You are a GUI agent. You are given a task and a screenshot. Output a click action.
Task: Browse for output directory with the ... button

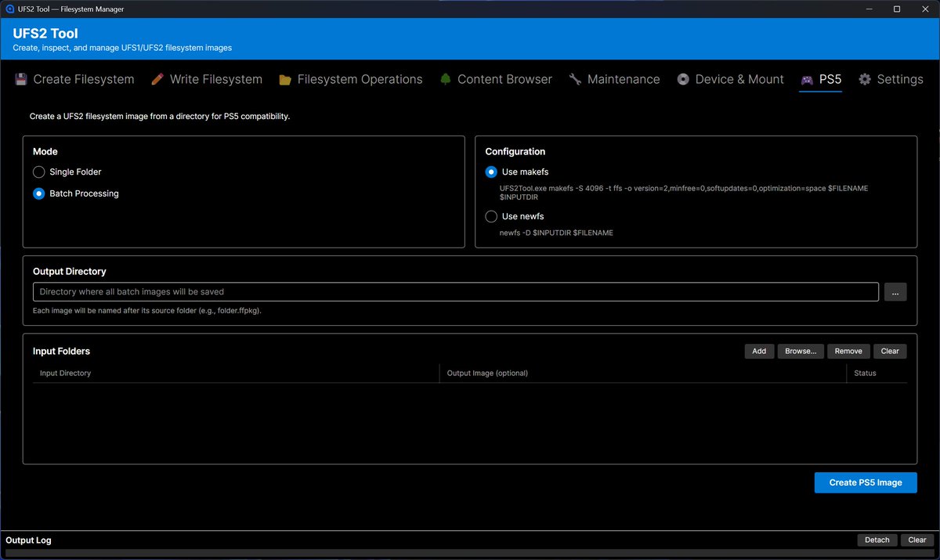click(x=895, y=291)
